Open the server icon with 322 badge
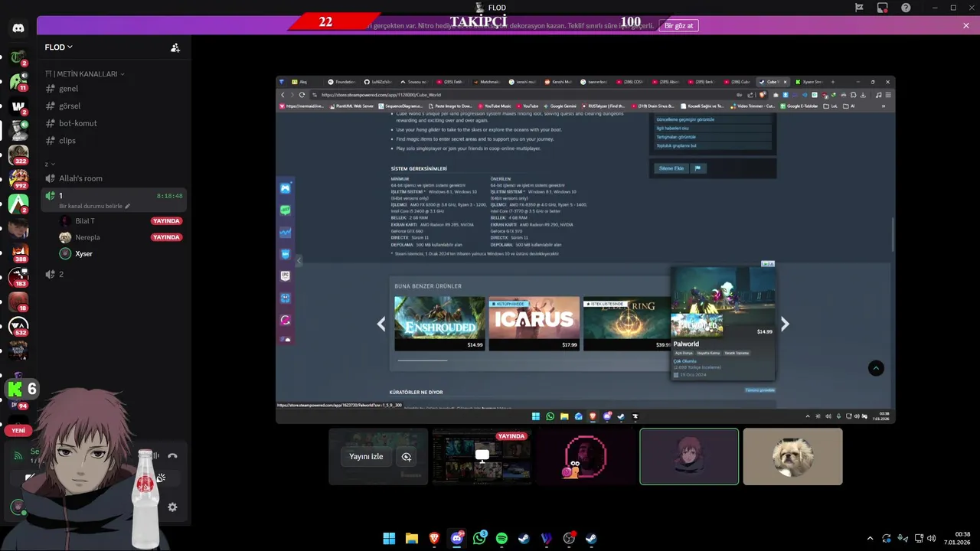The width and height of the screenshot is (980, 551). pyautogui.click(x=18, y=154)
